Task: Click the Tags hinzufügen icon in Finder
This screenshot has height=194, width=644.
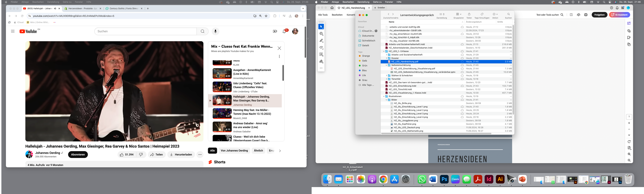Action: [482, 14]
